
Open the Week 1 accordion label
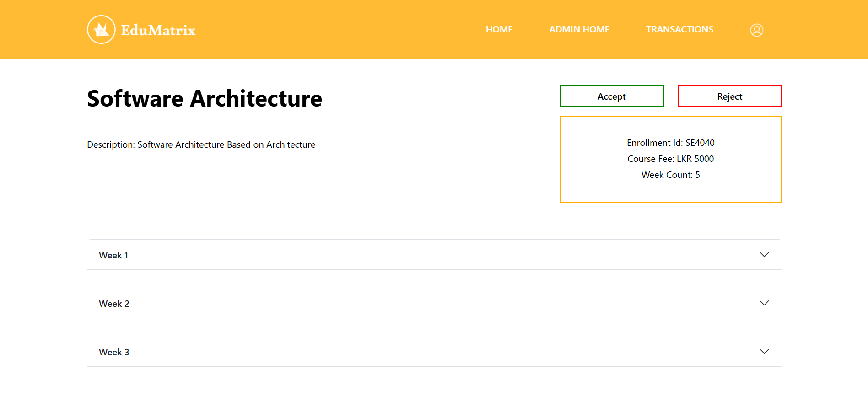tap(113, 255)
